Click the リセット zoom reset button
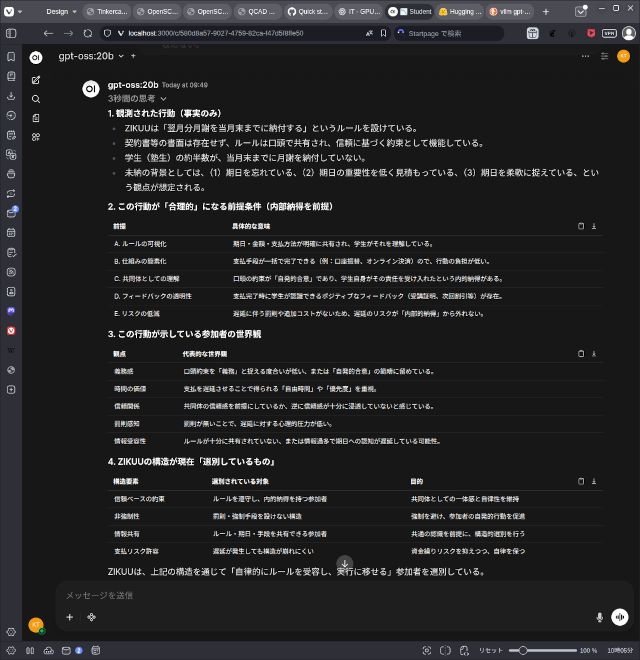This screenshot has width=640, height=660. click(x=490, y=650)
